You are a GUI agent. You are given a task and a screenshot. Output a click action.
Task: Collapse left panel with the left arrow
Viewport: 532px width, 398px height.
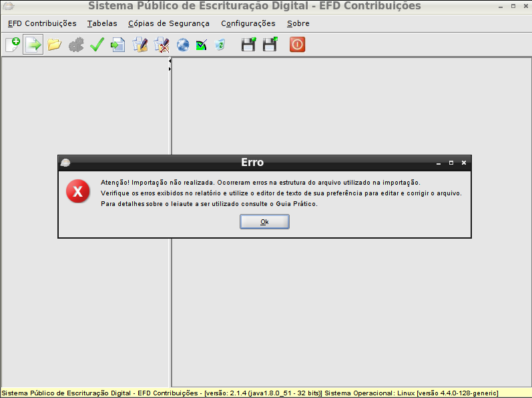[x=170, y=61]
